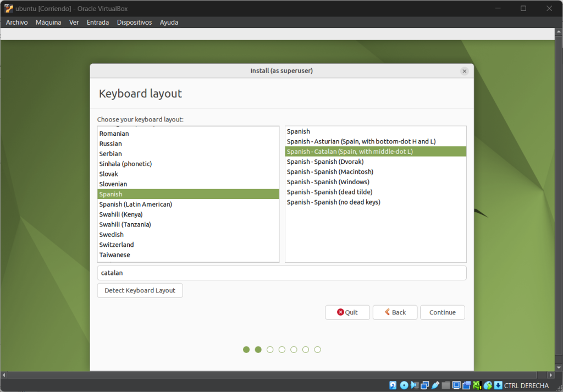The width and height of the screenshot is (563, 392).
Task: Select Spanish - Spanish (no dead keys) variant
Action: click(x=333, y=202)
